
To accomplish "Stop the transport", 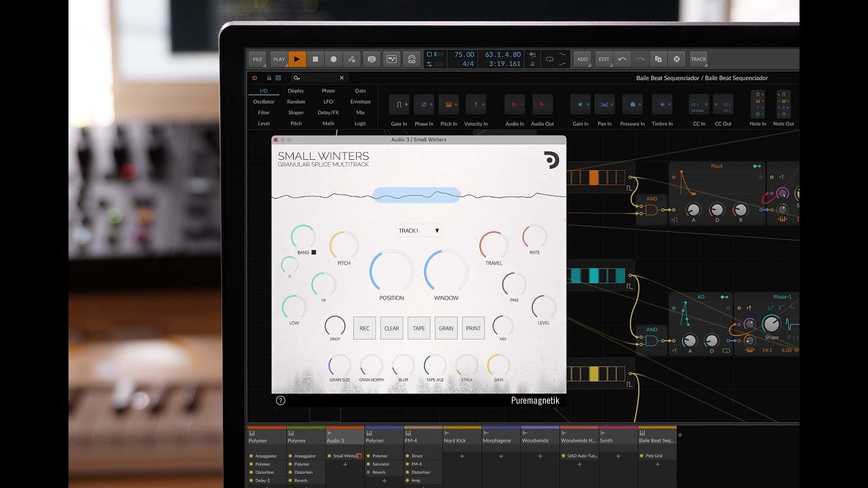I will 315,59.
